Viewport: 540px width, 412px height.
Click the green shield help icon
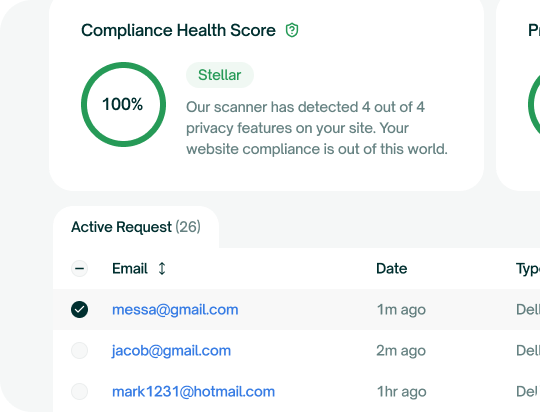tap(292, 30)
